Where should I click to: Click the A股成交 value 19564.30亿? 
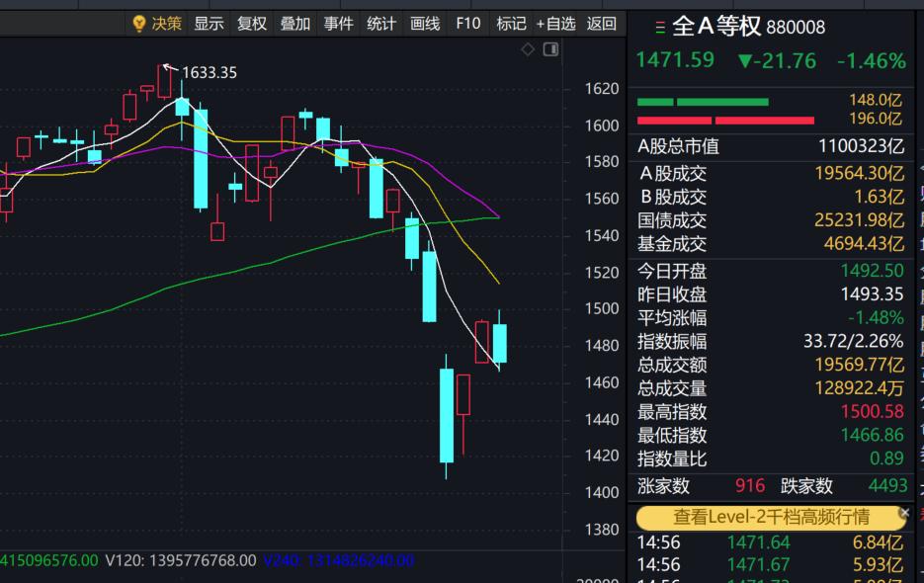(x=859, y=173)
